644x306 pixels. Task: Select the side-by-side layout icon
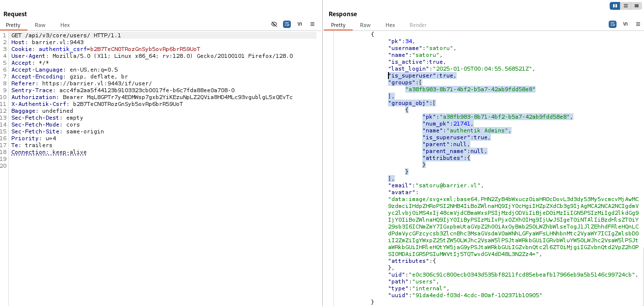(615, 6)
